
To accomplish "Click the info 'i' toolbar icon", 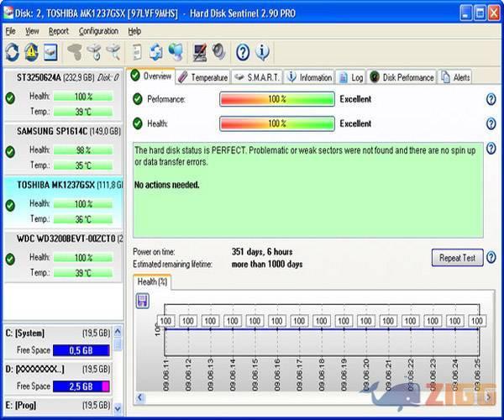I will click(263, 52).
